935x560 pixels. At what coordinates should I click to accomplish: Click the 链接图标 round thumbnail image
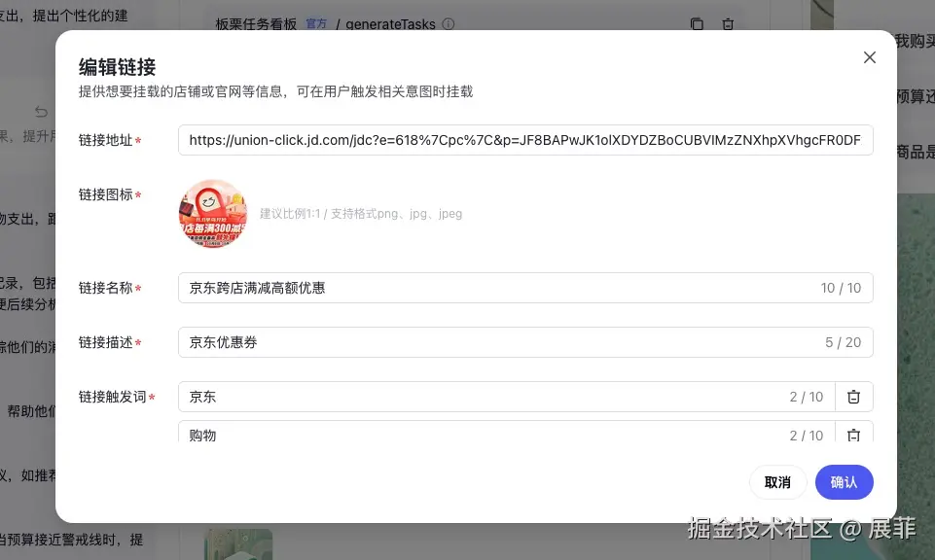click(x=213, y=213)
